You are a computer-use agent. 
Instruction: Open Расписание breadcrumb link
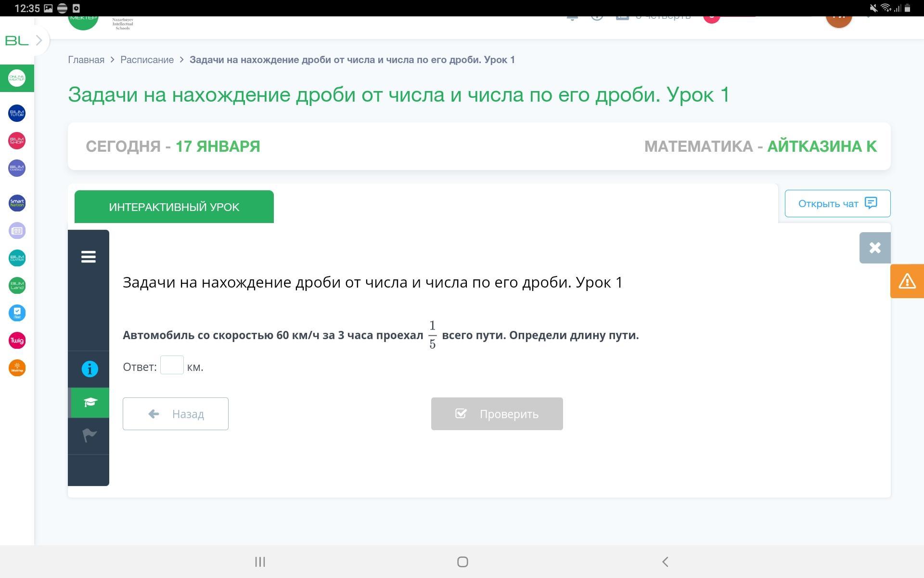click(147, 60)
